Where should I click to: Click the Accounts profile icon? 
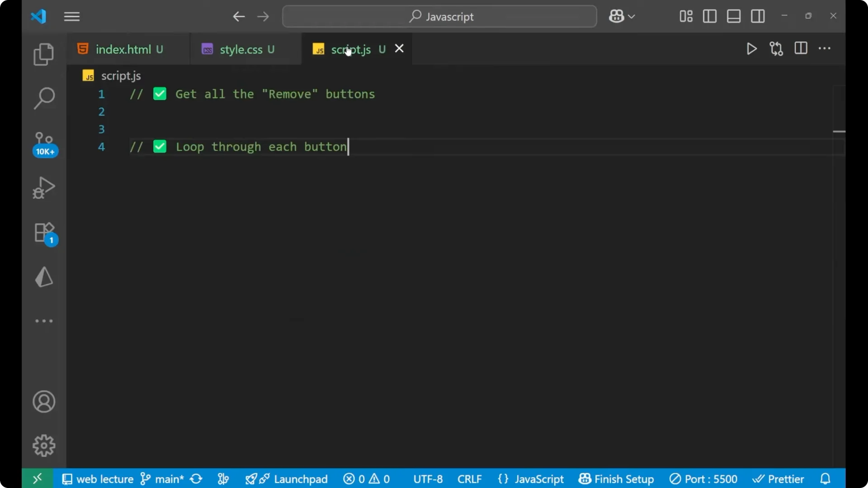tap(43, 402)
